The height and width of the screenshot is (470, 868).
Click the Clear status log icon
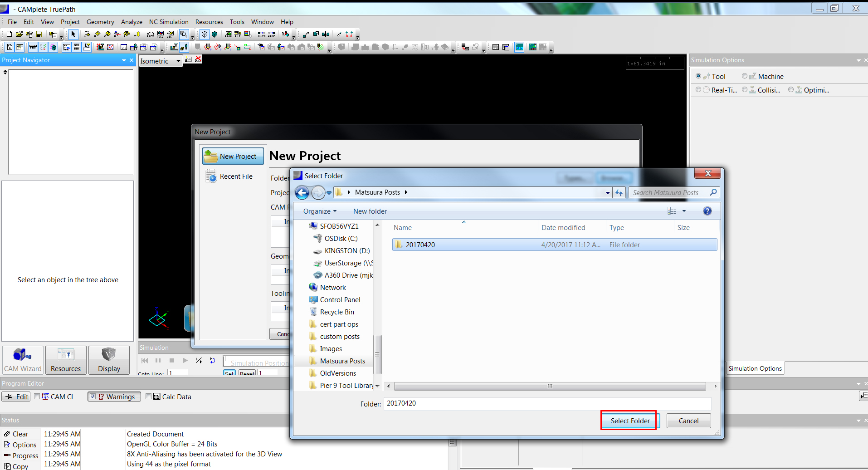point(7,434)
